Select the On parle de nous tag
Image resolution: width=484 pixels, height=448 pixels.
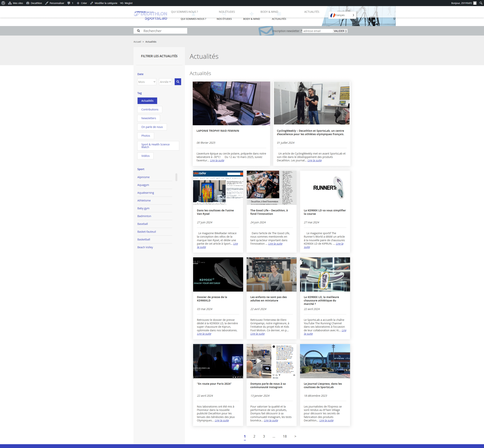click(152, 127)
